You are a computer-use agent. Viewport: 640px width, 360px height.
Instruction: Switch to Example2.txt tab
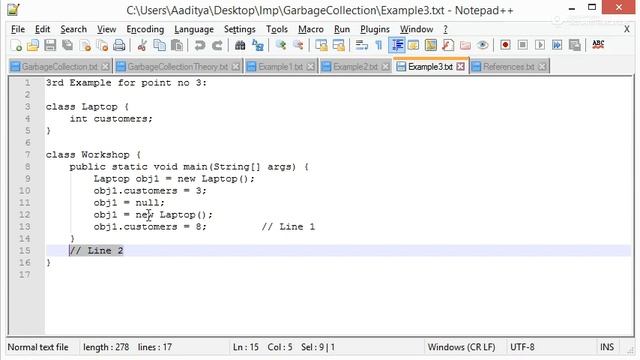click(x=355, y=67)
